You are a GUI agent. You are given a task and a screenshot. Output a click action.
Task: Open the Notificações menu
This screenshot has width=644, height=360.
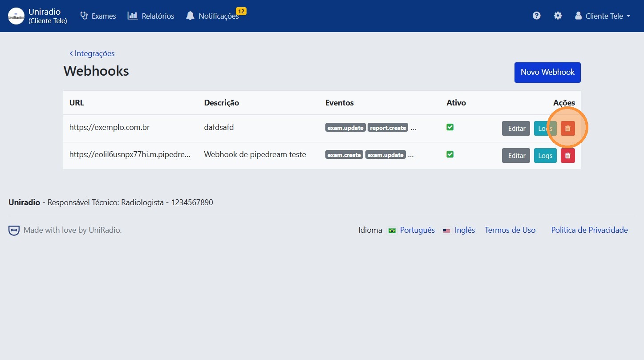click(216, 16)
